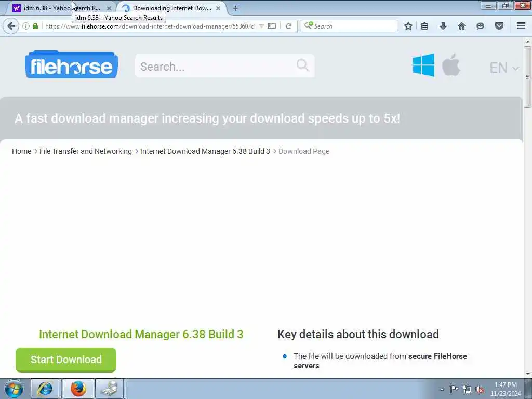Screen dimensions: 532x399
Task: Open a new tab with plus icon
Action: click(x=235, y=8)
